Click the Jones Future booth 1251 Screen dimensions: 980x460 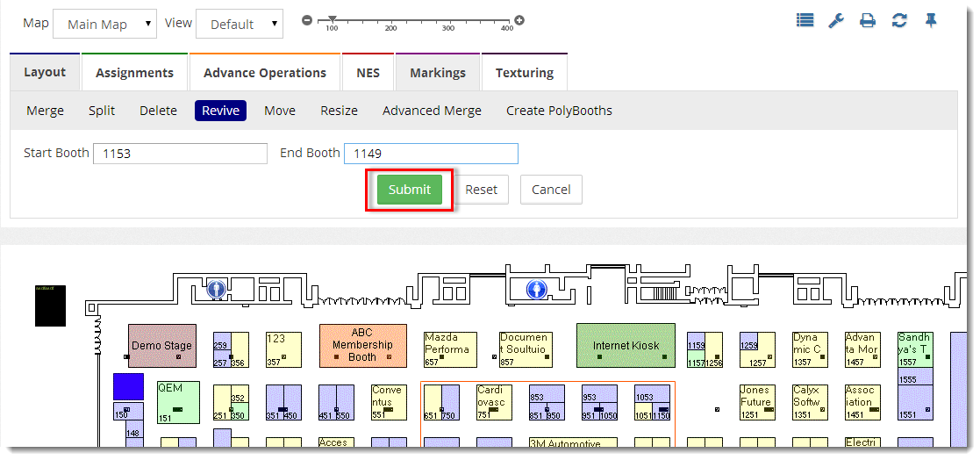pyautogui.click(x=757, y=402)
